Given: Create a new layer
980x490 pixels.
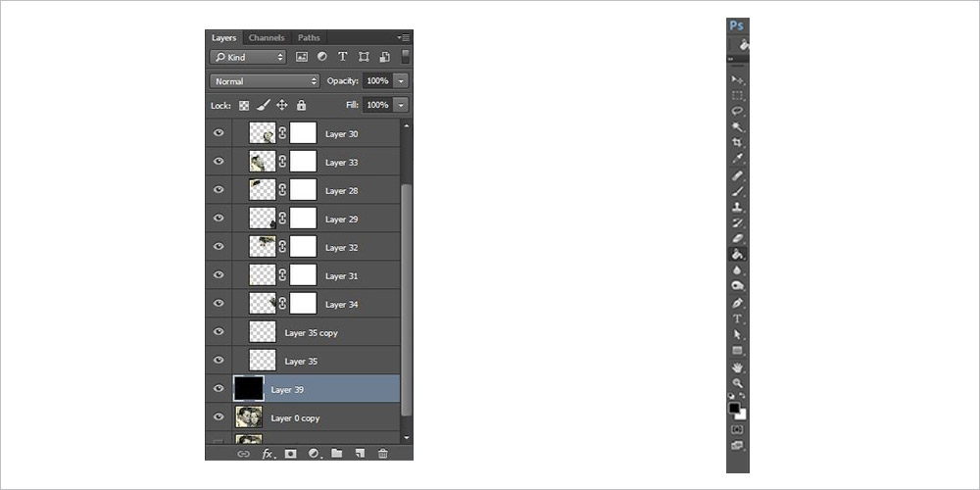Looking at the screenshot, I should [360, 453].
